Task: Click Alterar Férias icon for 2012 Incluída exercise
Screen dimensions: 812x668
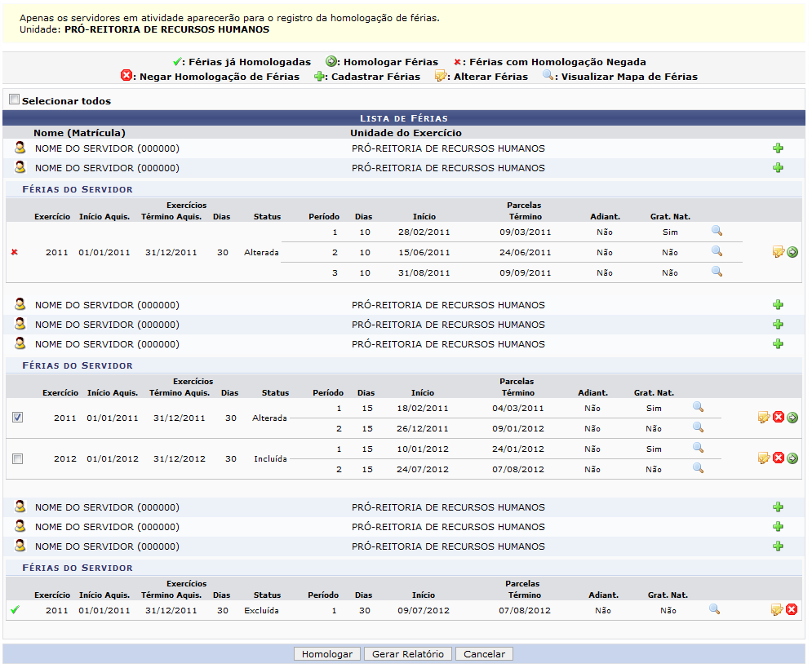Action: click(x=764, y=458)
